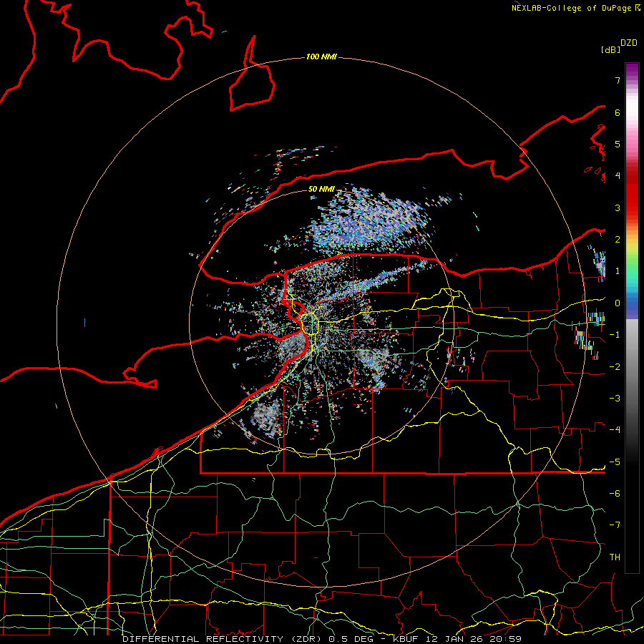The image size is (644, 644).
Task: Click the 3 value on color scale
Action: click(618, 208)
